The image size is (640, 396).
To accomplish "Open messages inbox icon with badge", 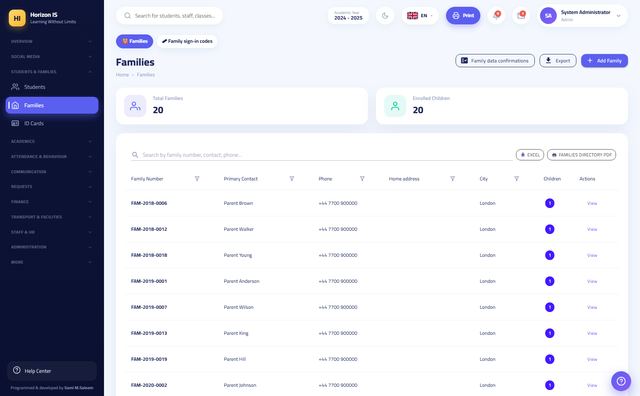I will point(521,16).
